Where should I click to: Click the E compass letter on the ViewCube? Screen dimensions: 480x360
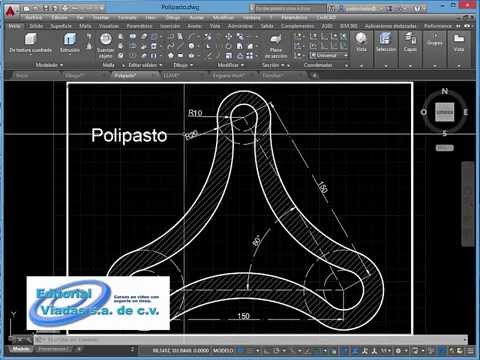pos(466,112)
